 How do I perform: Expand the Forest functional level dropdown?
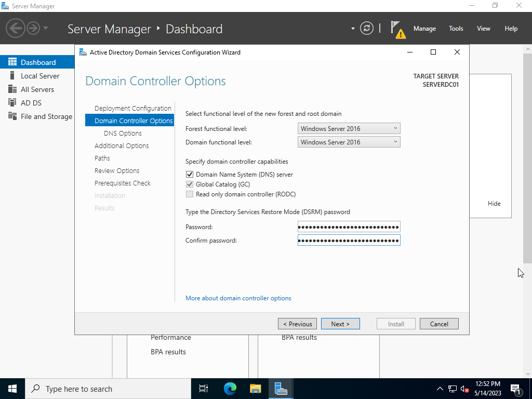point(349,129)
